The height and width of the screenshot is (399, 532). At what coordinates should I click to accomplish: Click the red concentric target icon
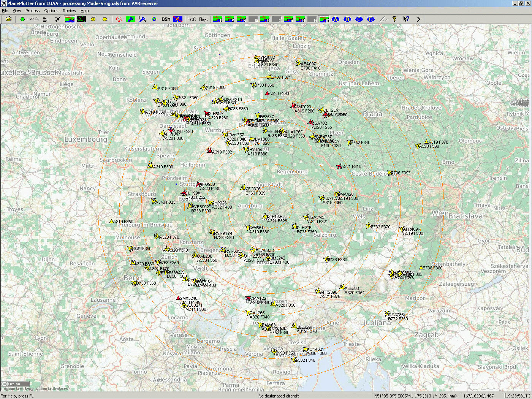(x=119, y=19)
